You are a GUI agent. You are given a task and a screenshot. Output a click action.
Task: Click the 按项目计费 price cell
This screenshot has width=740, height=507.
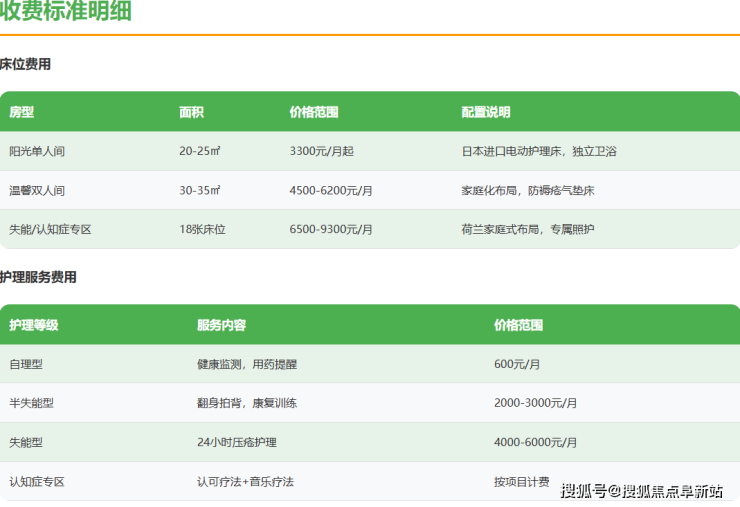coord(521,481)
